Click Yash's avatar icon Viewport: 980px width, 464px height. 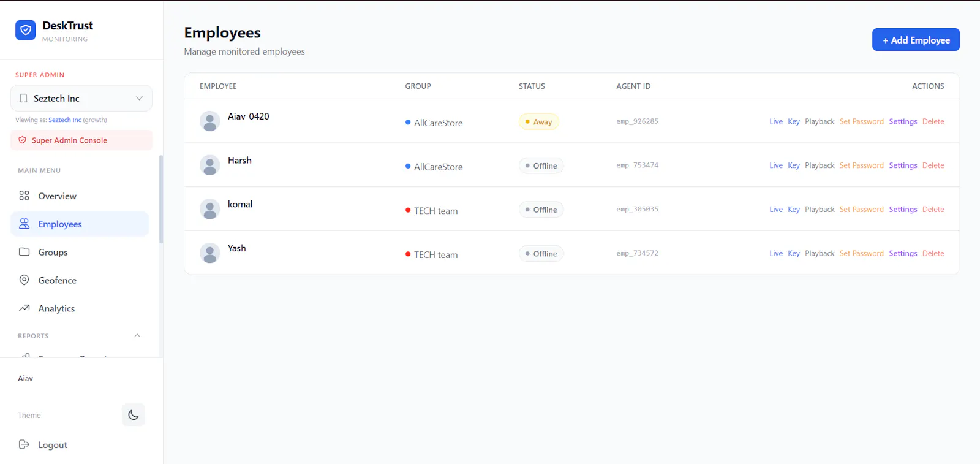[x=210, y=253]
